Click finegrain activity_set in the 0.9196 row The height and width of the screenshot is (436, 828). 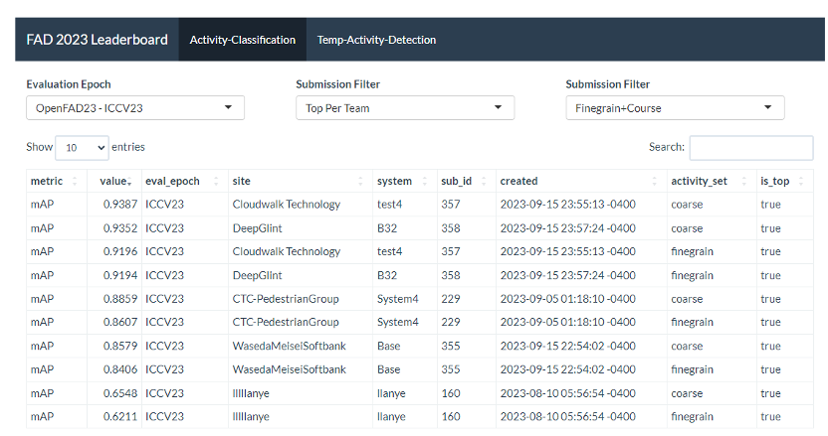coord(692,251)
